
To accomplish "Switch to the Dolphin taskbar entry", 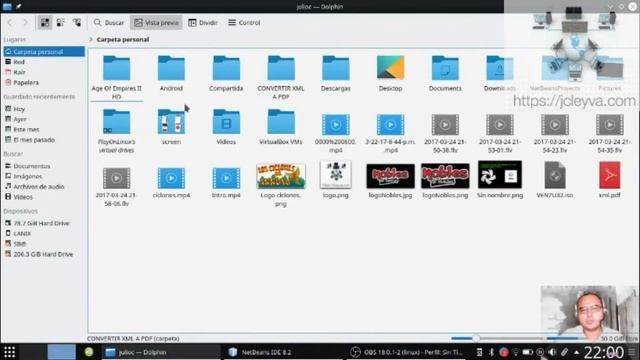I will pyautogui.click(x=161, y=352).
